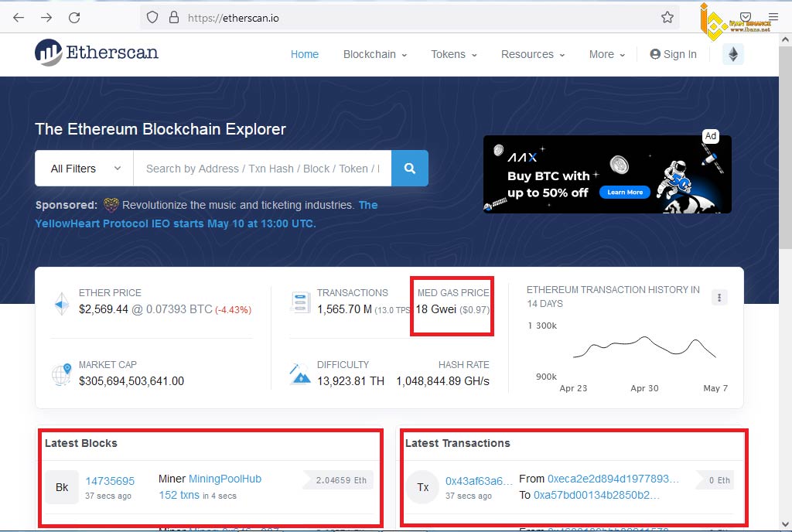Open the chart options three-dot menu
This screenshot has width=792, height=532.
click(x=719, y=297)
